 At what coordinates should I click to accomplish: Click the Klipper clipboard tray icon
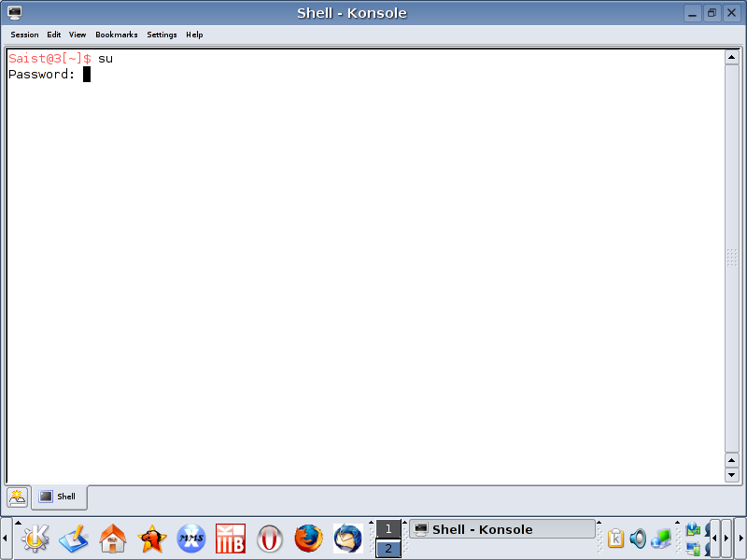pyautogui.click(x=616, y=539)
